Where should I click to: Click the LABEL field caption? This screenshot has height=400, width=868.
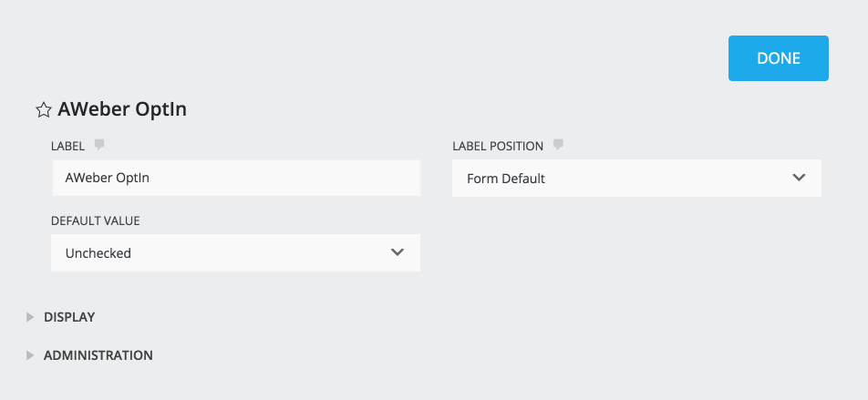pyautogui.click(x=68, y=146)
